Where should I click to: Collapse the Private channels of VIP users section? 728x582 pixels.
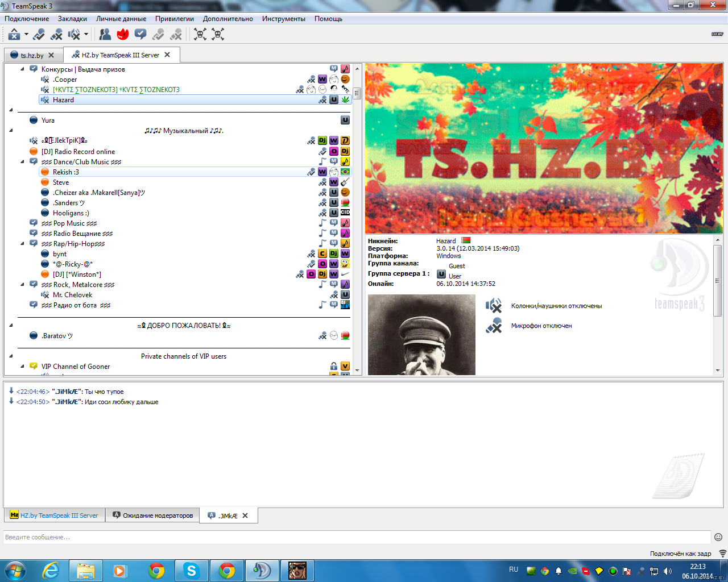[11, 356]
